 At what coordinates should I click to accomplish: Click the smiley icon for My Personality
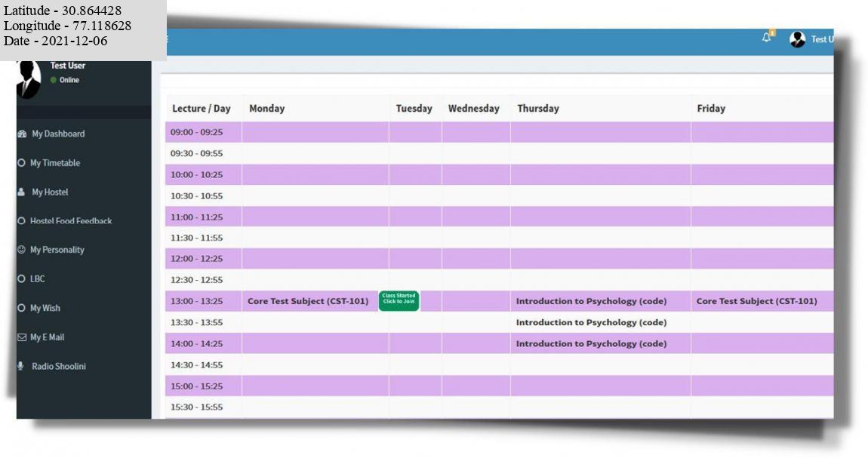click(x=22, y=250)
